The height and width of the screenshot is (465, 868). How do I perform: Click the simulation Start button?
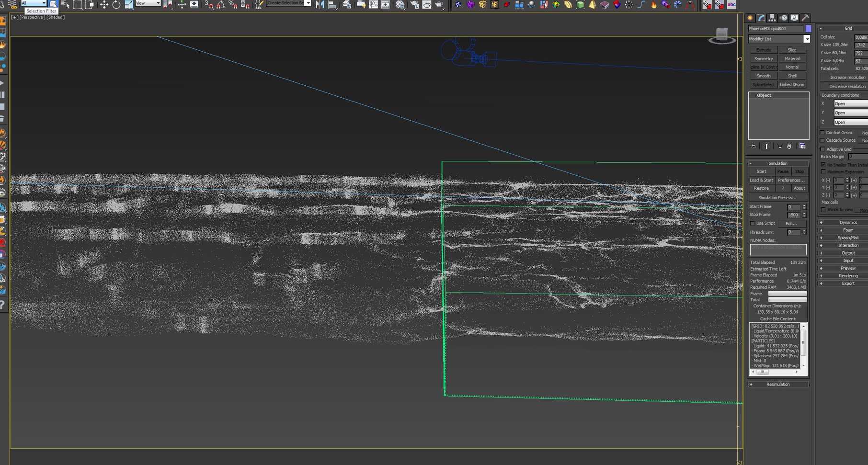(762, 171)
